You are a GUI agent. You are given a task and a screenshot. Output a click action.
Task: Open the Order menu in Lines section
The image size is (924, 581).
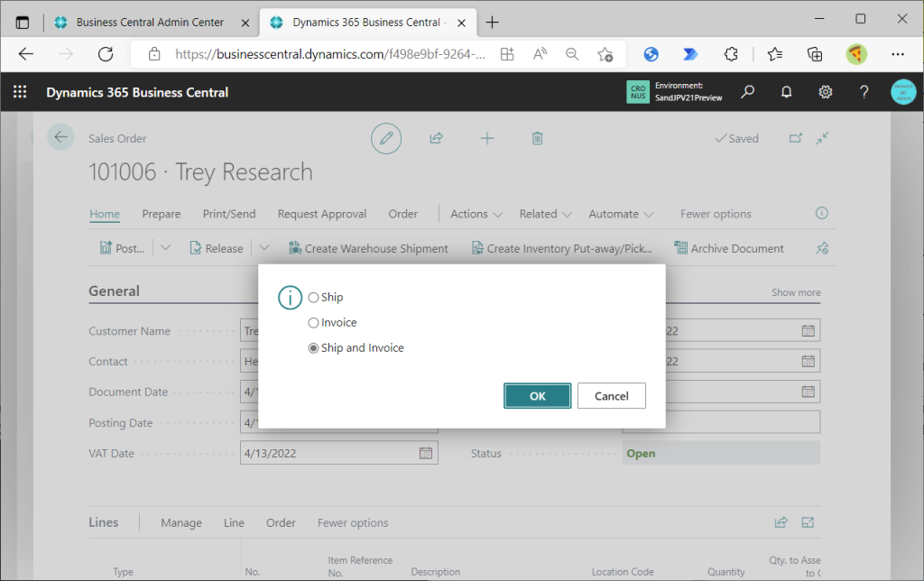tap(281, 522)
